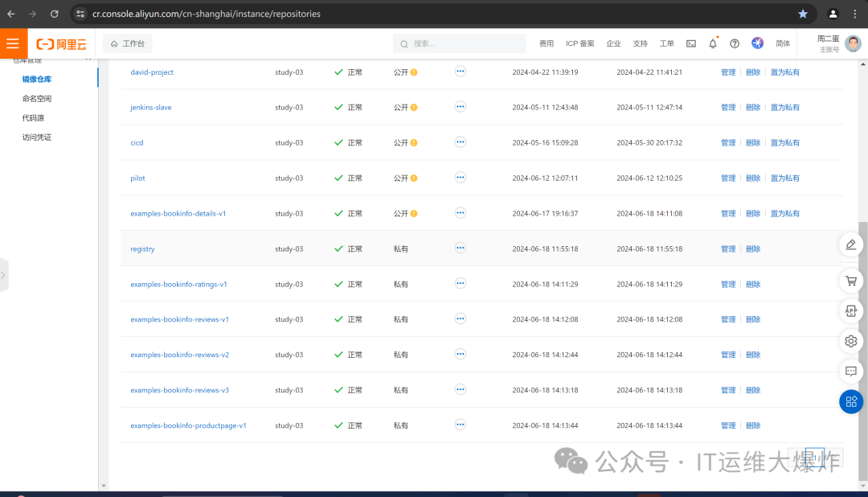The width and height of the screenshot is (868, 497).
Task: Show address ellipsis for jenkins-slave
Action: coord(460,107)
